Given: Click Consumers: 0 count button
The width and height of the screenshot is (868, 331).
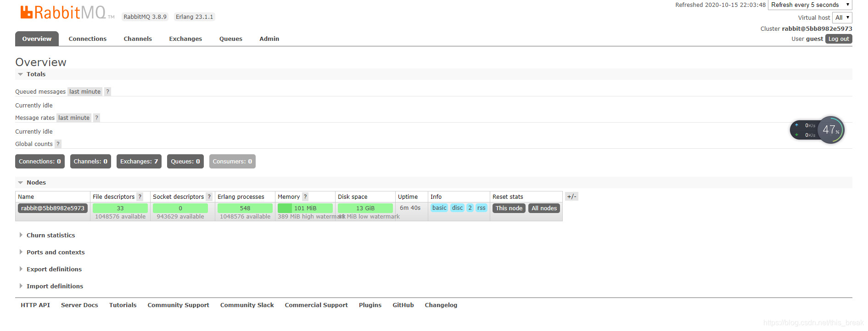Looking at the screenshot, I should (x=232, y=162).
